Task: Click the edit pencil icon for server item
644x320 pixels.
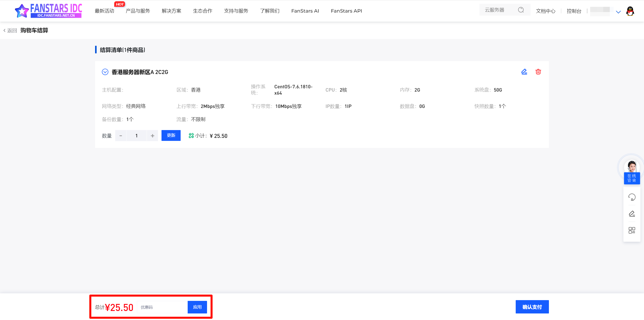Action: click(x=524, y=72)
